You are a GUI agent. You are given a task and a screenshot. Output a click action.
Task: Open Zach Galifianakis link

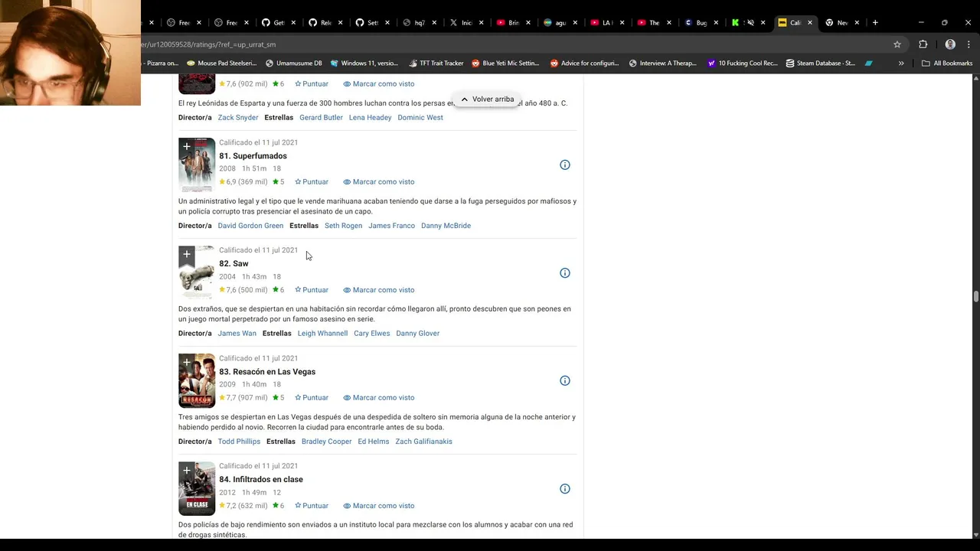[423, 442]
